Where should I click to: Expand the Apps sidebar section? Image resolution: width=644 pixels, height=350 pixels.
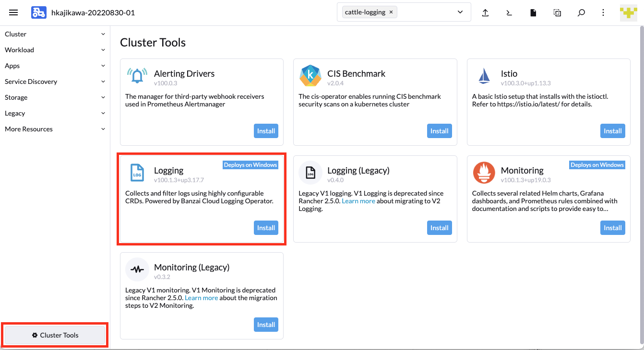click(55, 66)
